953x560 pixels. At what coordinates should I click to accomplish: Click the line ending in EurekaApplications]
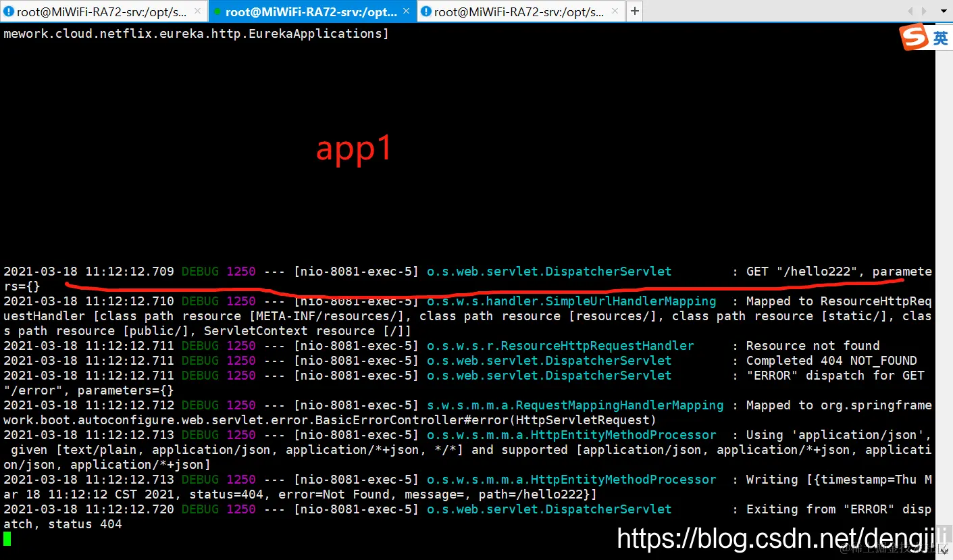[x=196, y=34]
